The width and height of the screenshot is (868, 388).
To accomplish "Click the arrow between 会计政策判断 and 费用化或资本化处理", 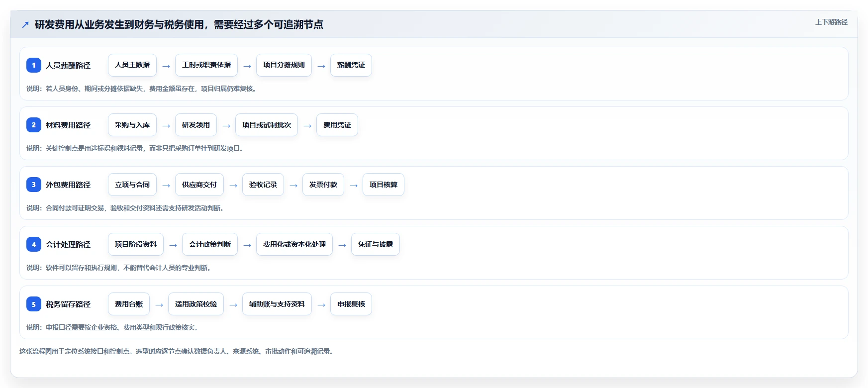I will pos(247,245).
